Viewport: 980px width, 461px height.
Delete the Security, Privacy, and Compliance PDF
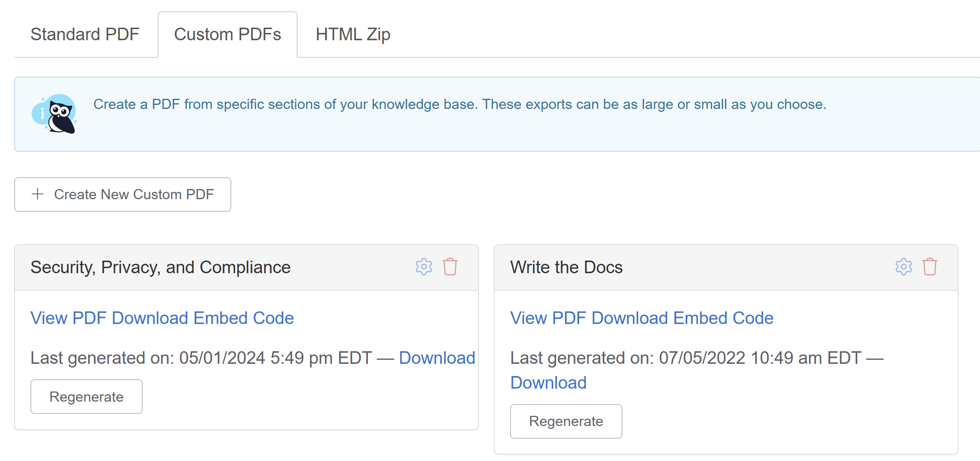pos(450,267)
